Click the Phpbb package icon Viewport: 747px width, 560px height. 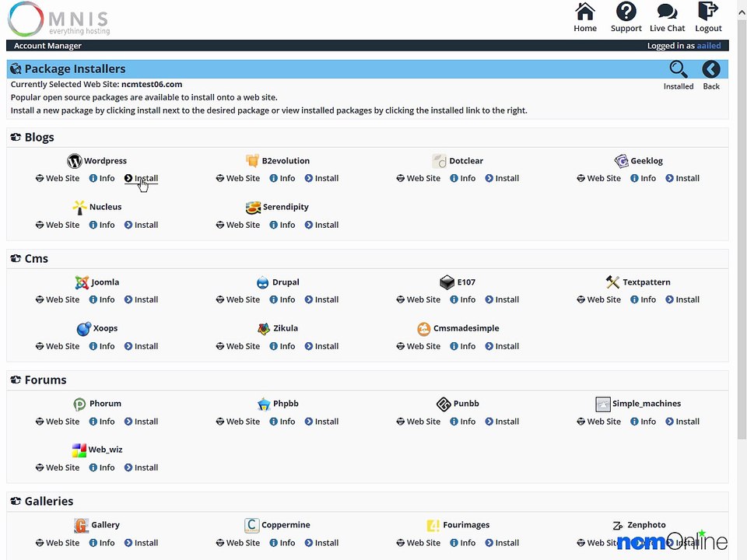point(264,404)
